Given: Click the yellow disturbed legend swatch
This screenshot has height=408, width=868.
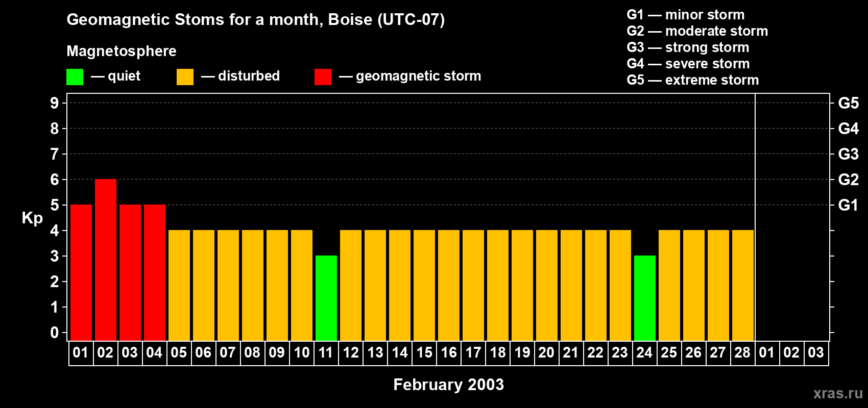Looking at the screenshot, I should point(185,77).
